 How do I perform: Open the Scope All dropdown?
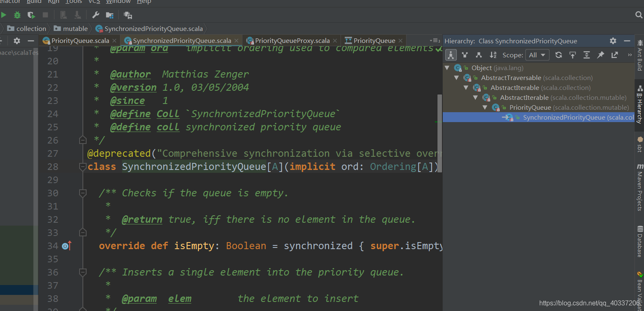pos(538,55)
